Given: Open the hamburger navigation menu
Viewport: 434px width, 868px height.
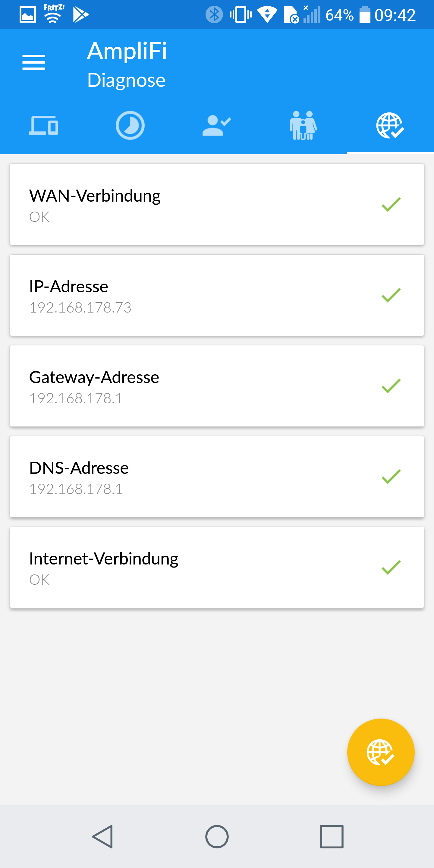Looking at the screenshot, I should pyautogui.click(x=34, y=62).
